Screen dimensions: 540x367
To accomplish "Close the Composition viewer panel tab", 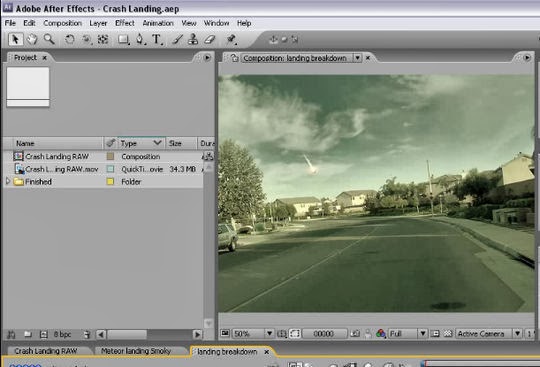I will pos(368,58).
